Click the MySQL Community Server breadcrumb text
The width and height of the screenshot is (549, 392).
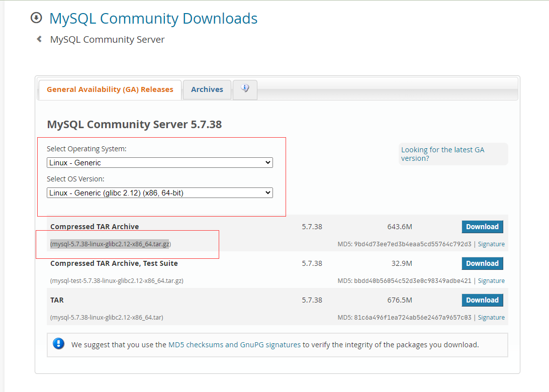(x=107, y=40)
